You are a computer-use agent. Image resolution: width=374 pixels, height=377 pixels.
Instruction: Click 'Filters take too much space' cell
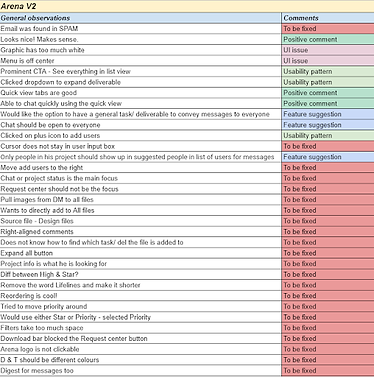click(x=140, y=327)
